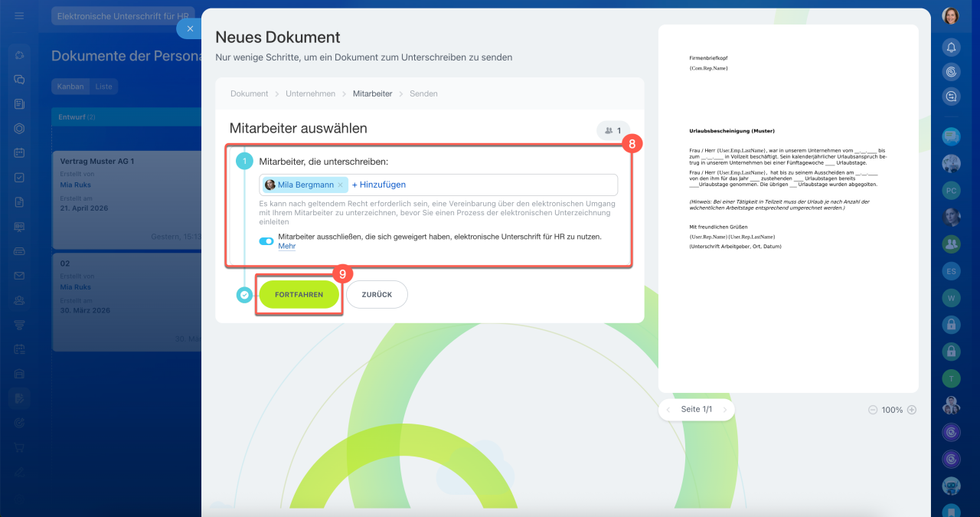Remove Mila Bergmann from signers
980x517 pixels.
tap(341, 185)
